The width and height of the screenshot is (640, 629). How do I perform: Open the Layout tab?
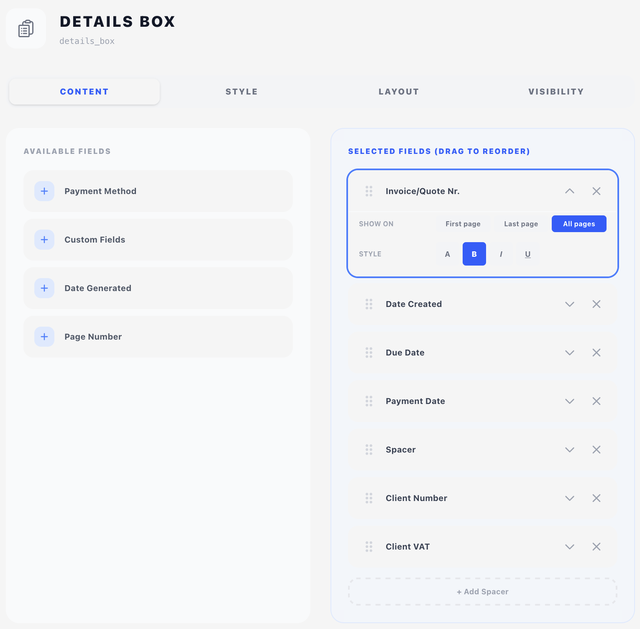tap(399, 91)
